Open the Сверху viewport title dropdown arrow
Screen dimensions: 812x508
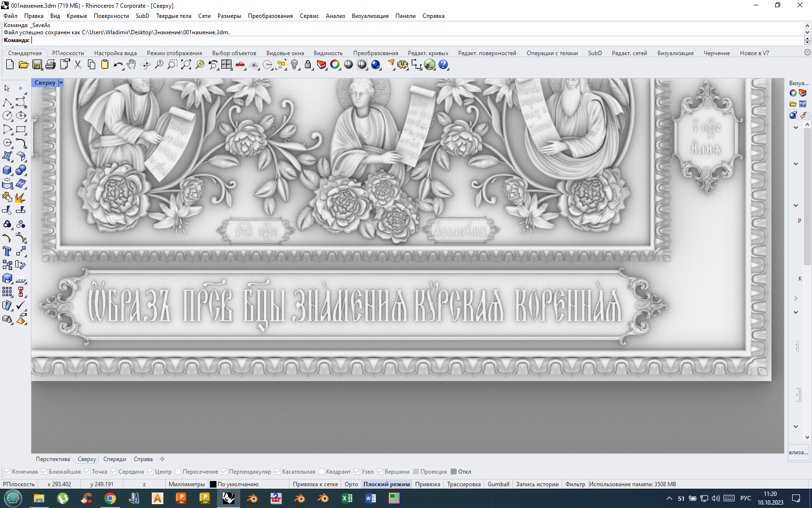[x=61, y=83]
